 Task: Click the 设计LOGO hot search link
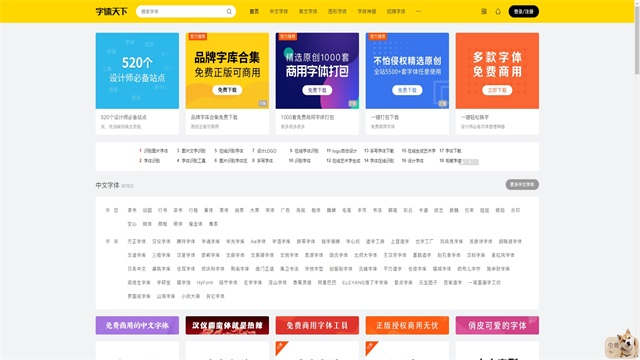tap(264, 151)
